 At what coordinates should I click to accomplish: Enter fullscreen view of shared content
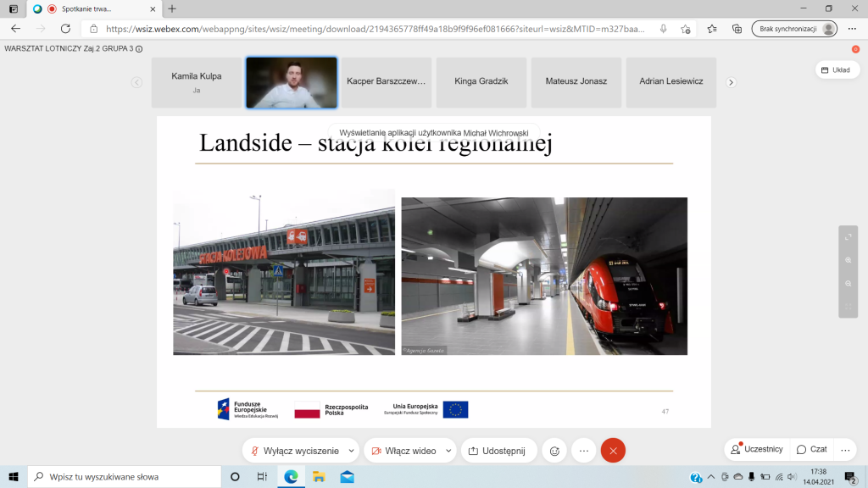[849, 238]
